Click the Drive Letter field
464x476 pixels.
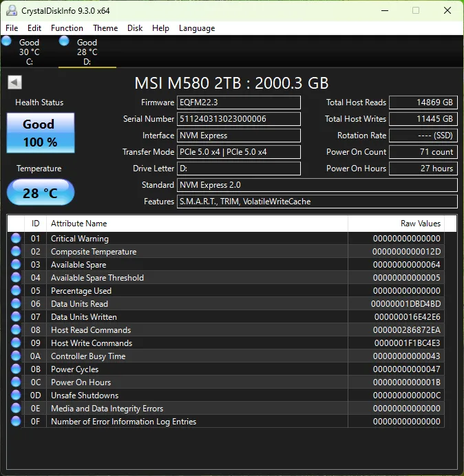[x=239, y=168]
